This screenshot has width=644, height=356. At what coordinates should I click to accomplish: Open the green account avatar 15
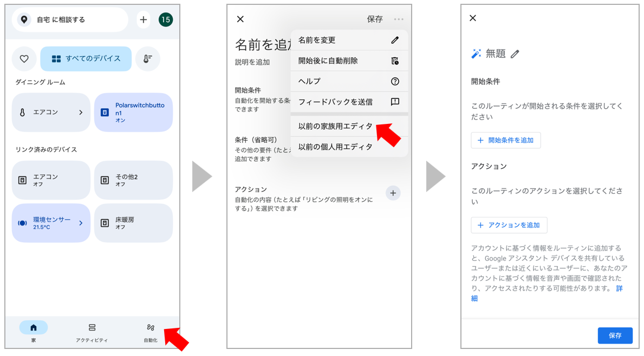coord(166,19)
